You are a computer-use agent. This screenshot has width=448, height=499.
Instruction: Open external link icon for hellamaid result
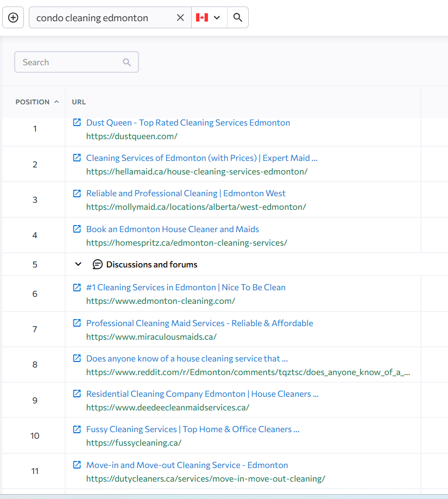tap(77, 158)
